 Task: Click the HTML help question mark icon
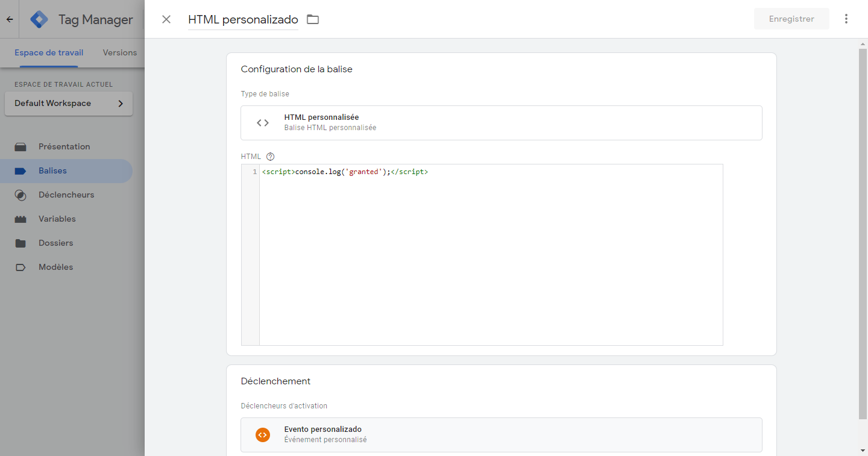click(270, 157)
